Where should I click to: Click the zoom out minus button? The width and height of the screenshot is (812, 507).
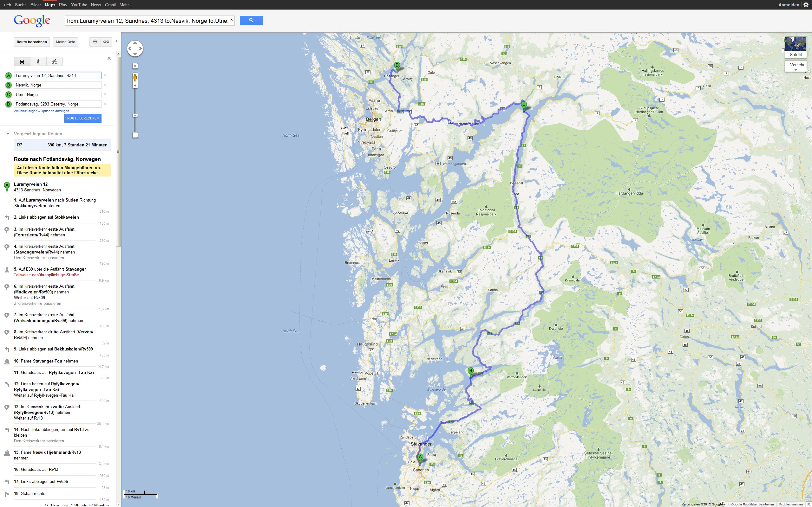coord(135,135)
